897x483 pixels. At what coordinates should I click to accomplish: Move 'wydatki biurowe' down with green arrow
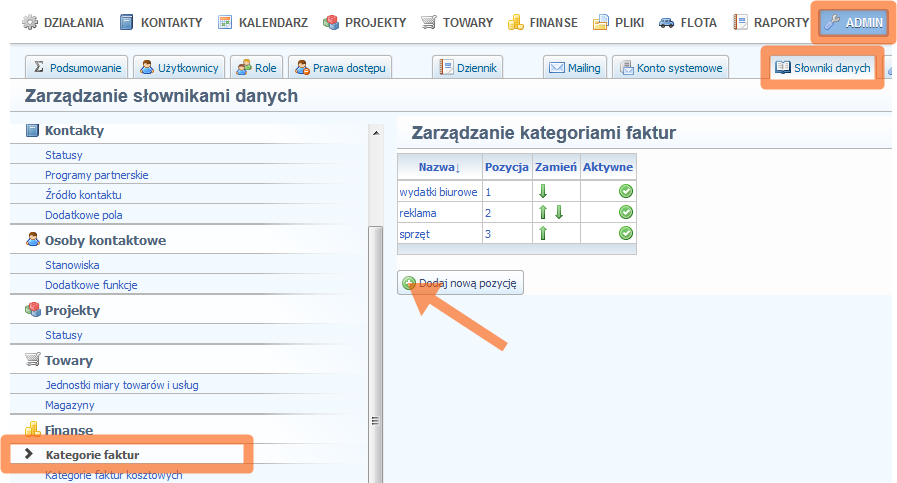(543, 191)
